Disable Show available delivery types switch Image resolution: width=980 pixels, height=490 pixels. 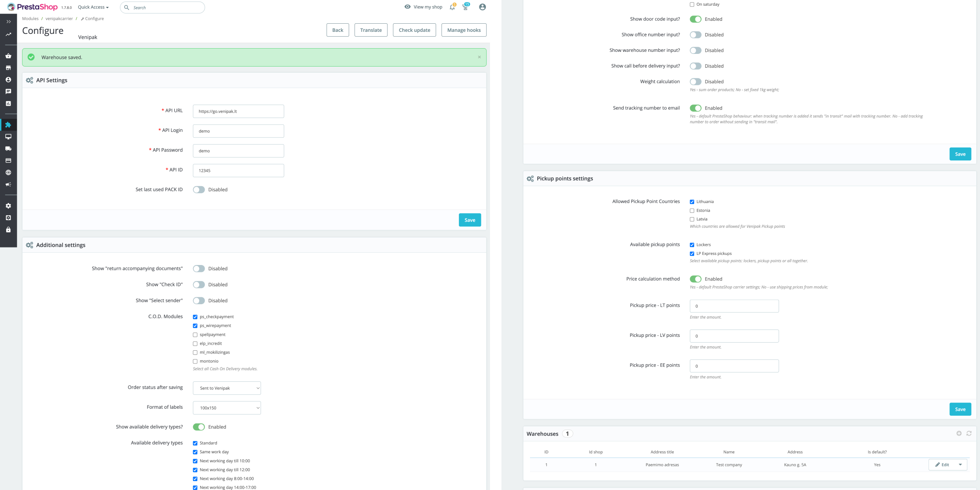[x=199, y=427]
